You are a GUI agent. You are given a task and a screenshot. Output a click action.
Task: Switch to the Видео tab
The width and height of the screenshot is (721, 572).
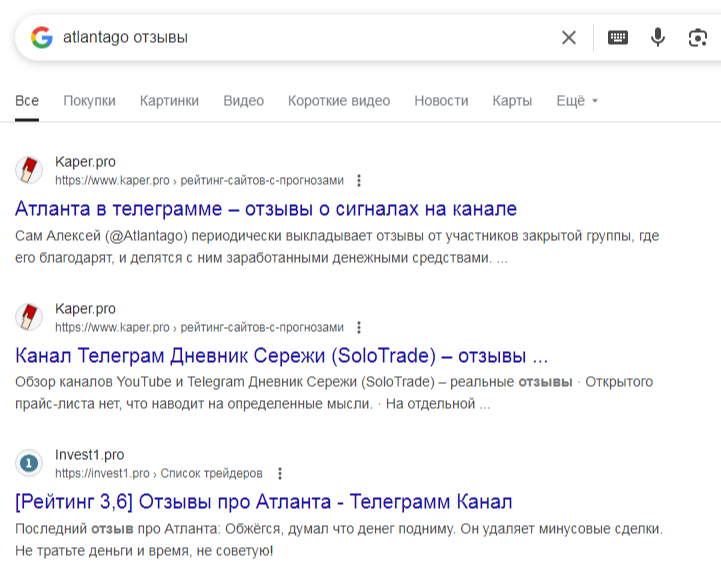point(244,101)
